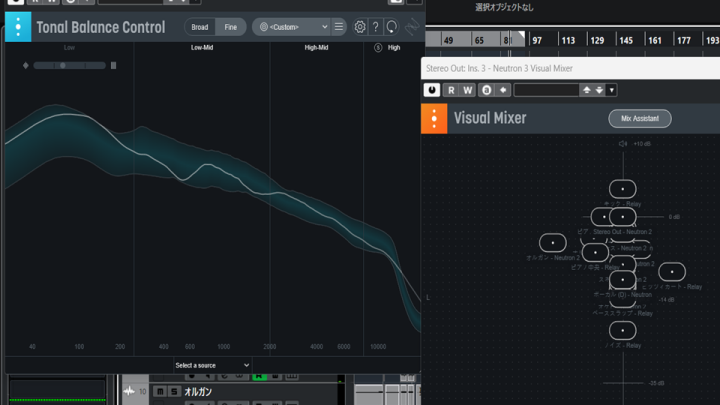Open the help question mark icon
The height and width of the screenshot is (405, 720).
coord(376,27)
